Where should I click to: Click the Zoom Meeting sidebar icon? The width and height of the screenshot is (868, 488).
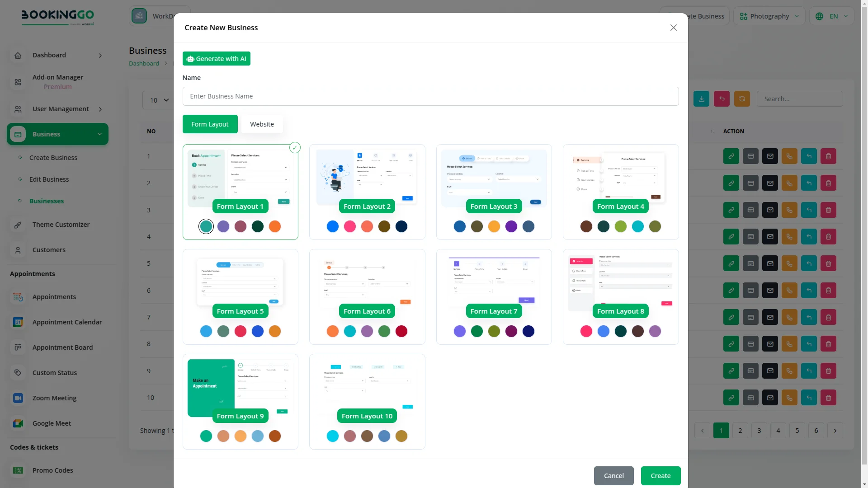click(x=18, y=398)
